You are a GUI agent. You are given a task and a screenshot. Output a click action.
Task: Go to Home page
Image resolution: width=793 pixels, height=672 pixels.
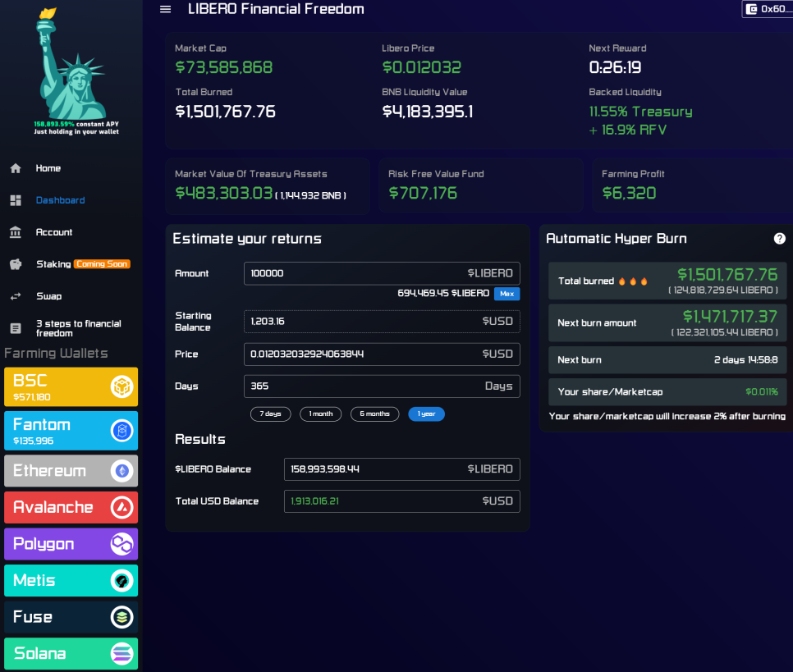(48, 168)
